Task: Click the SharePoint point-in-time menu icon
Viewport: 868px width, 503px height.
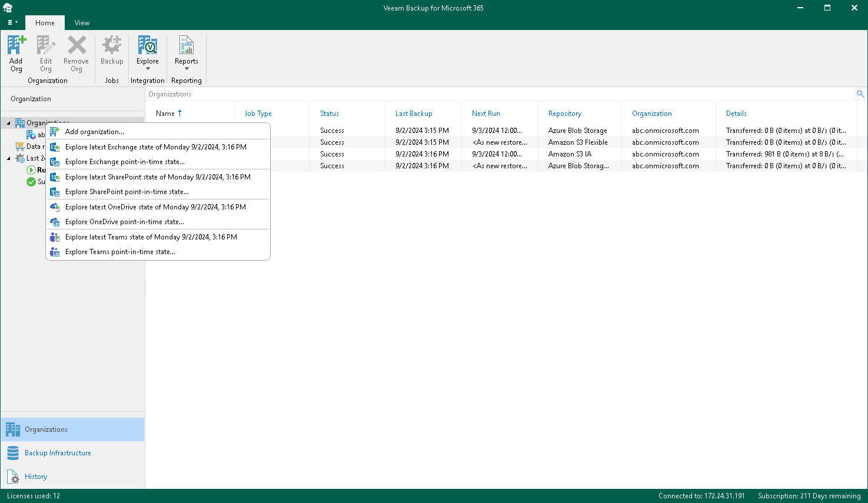Action: pos(55,192)
